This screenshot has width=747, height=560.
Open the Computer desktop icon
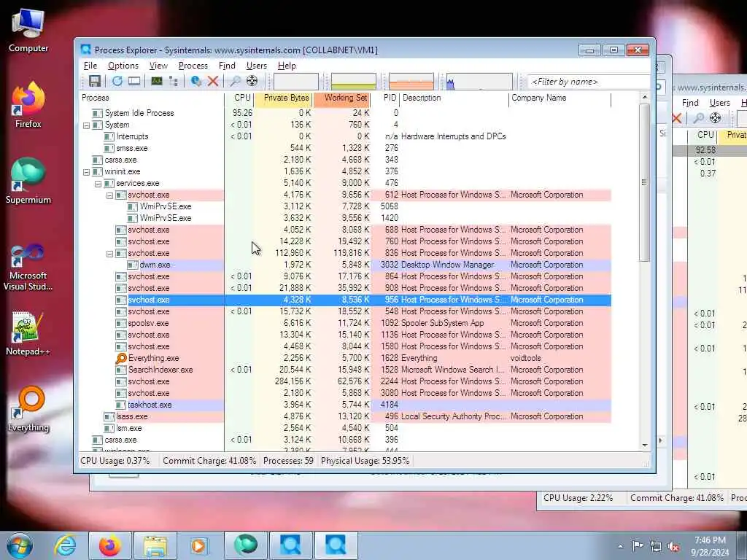[28, 31]
